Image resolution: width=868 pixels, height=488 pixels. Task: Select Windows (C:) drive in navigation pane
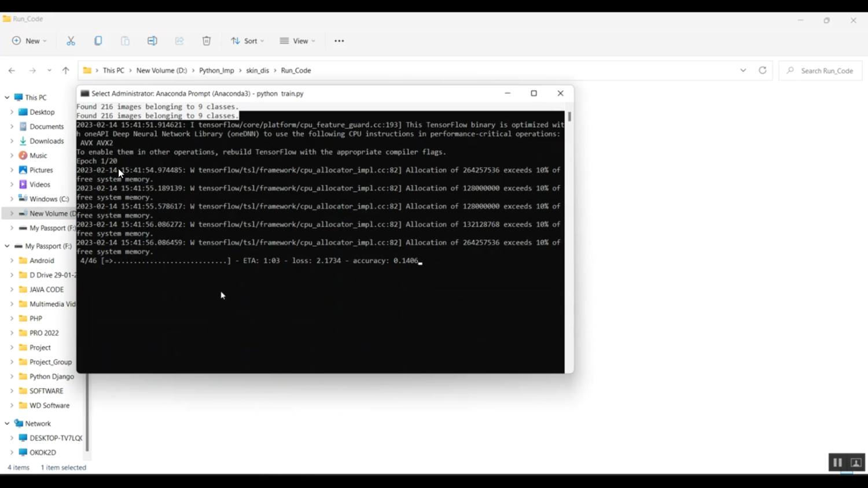[x=49, y=199]
